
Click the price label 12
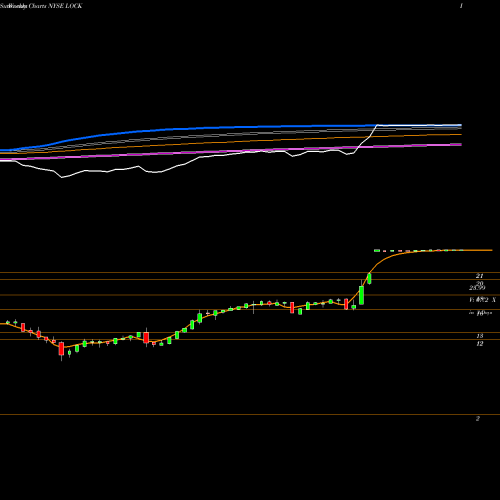tap(480, 343)
